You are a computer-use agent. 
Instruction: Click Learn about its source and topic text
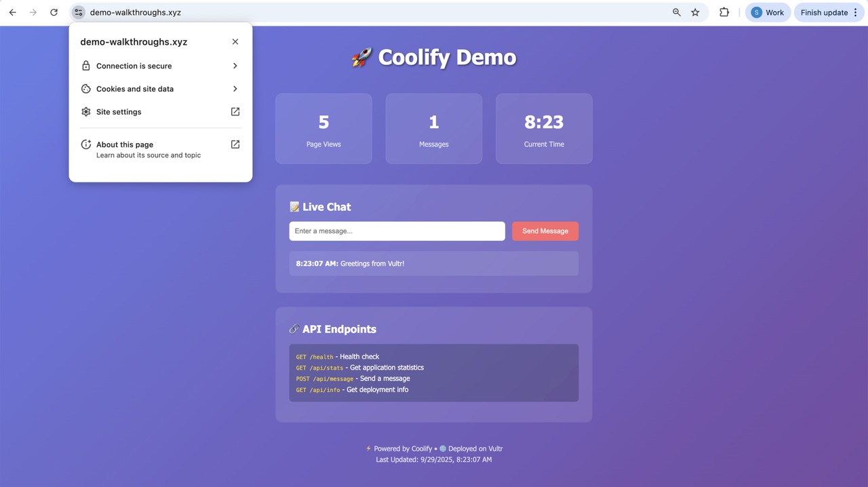[x=149, y=155]
